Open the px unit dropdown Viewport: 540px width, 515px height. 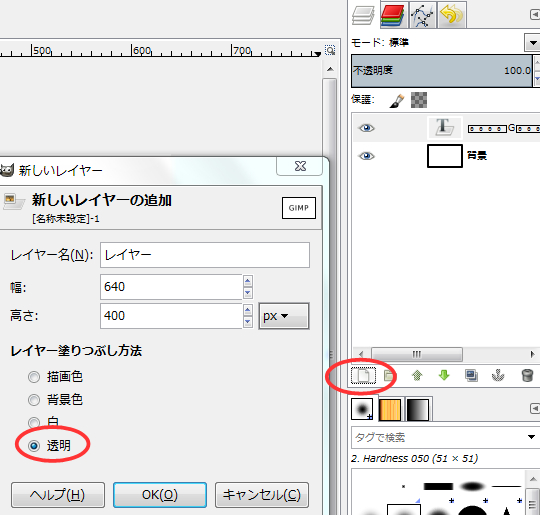pyautogui.click(x=284, y=316)
